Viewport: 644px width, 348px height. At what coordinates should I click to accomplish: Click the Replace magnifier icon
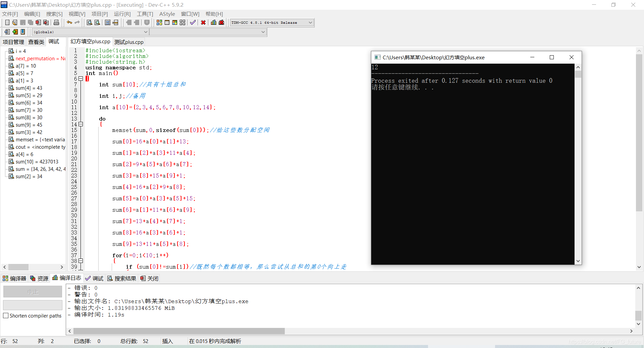pyautogui.click(x=97, y=22)
